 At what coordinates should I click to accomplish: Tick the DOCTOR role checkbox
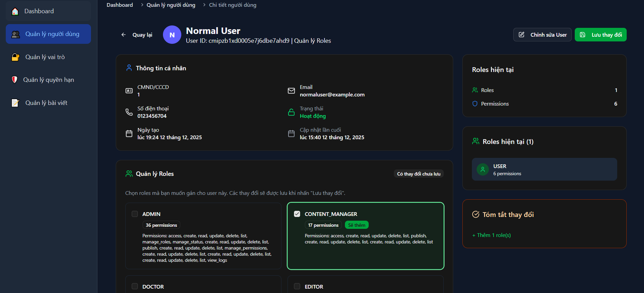click(x=135, y=286)
